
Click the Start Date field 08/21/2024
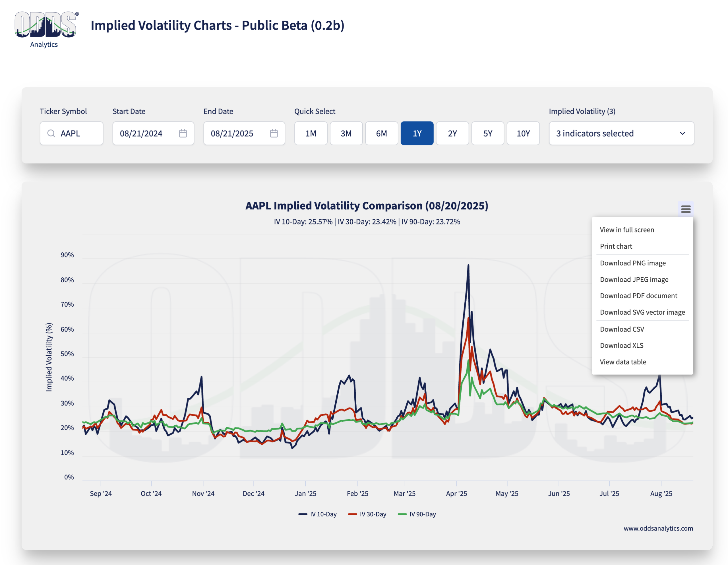(153, 133)
